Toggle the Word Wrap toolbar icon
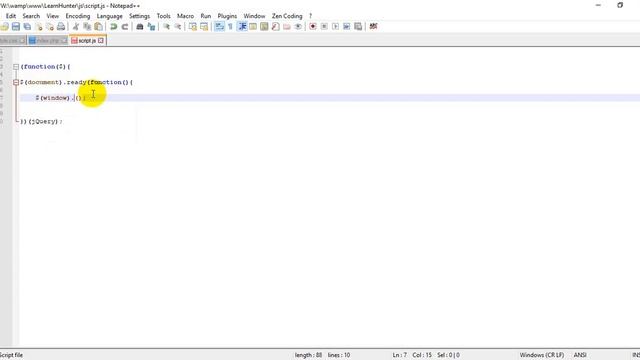 [x=219, y=27]
